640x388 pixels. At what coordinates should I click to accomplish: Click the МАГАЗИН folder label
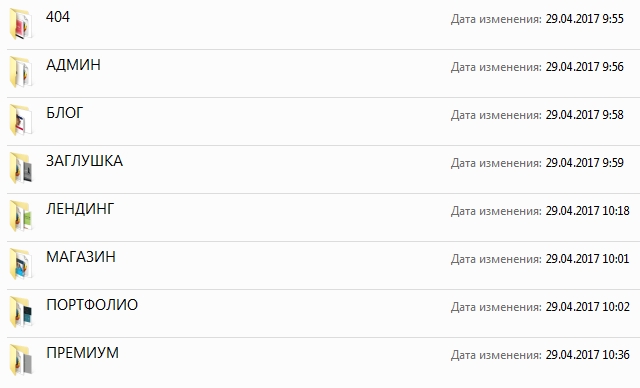point(81,257)
